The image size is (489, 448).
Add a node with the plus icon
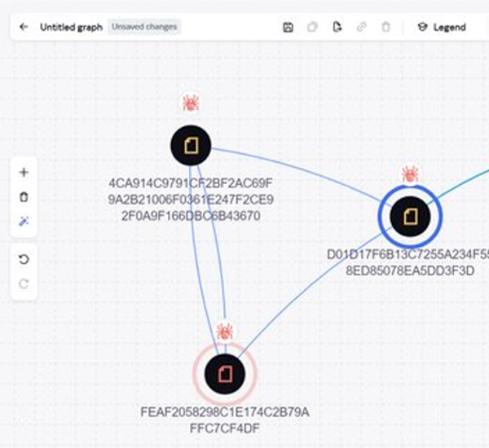[24, 172]
